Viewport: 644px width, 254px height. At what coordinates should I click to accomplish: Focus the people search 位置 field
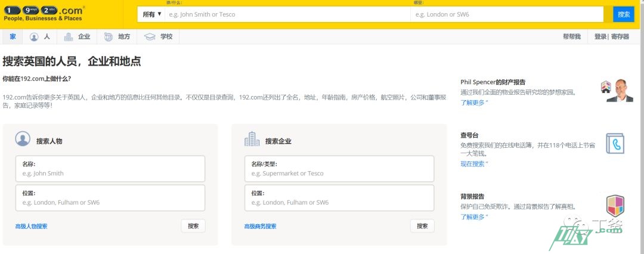(110, 198)
